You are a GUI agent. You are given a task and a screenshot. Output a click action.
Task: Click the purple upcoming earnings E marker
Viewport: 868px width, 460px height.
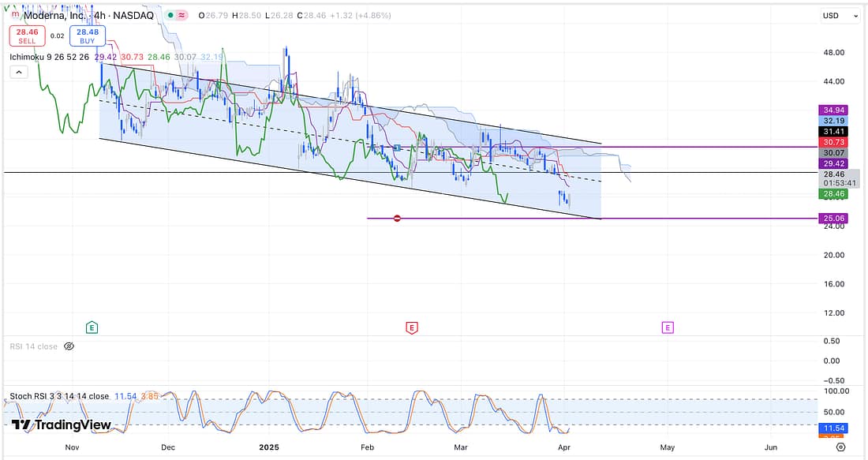click(x=668, y=327)
